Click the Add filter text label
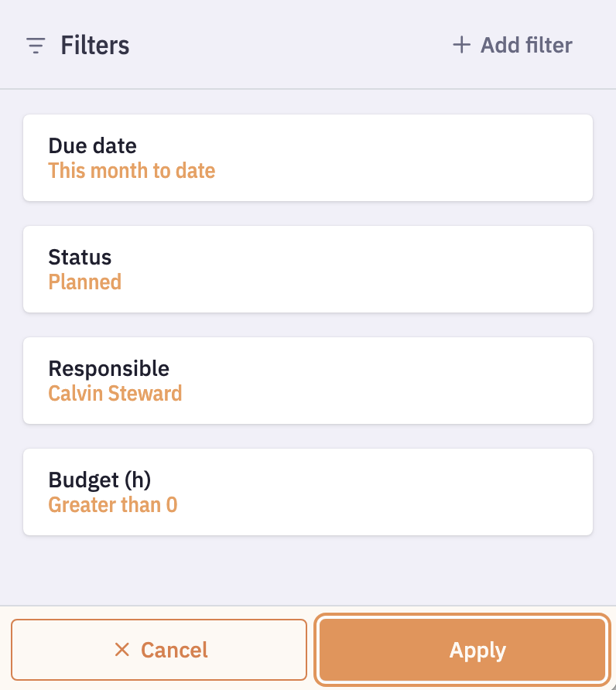 click(x=526, y=45)
